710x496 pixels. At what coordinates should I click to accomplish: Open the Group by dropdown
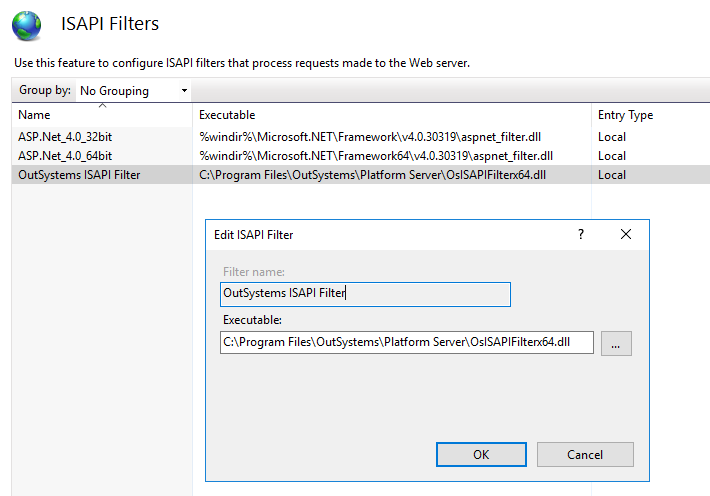[133, 91]
